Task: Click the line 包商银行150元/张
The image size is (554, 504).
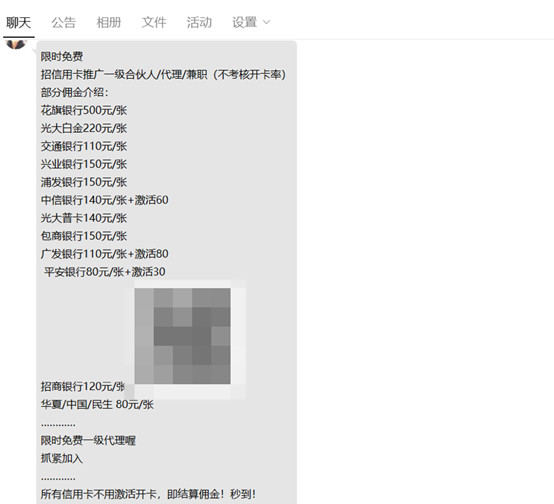Action: tap(84, 236)
